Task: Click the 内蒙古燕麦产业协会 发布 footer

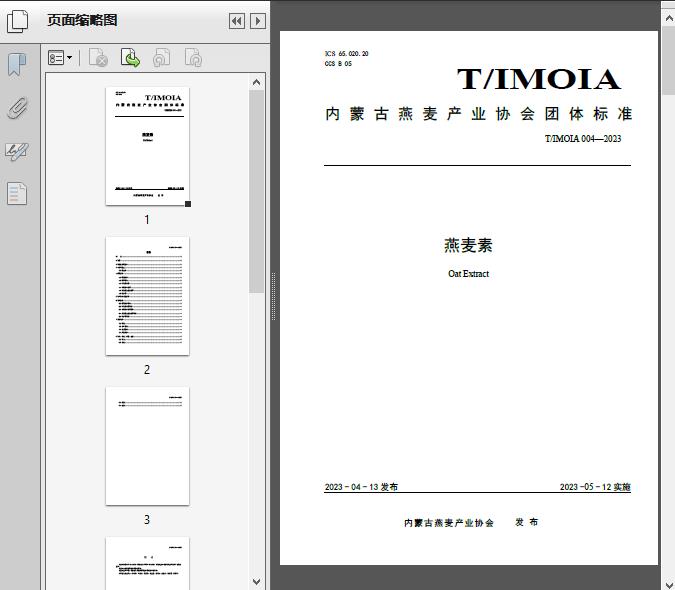Action: tap(471, 522)
